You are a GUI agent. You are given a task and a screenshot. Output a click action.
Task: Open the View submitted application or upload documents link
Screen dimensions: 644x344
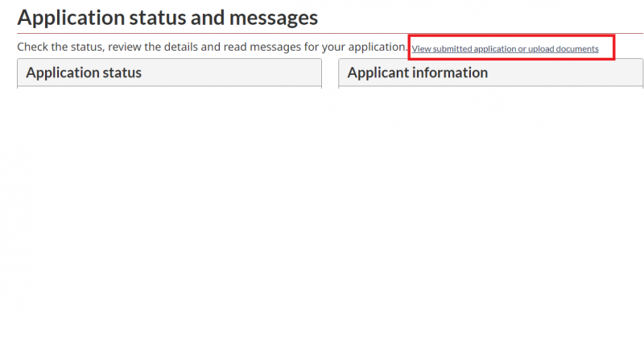coord(505,49)
